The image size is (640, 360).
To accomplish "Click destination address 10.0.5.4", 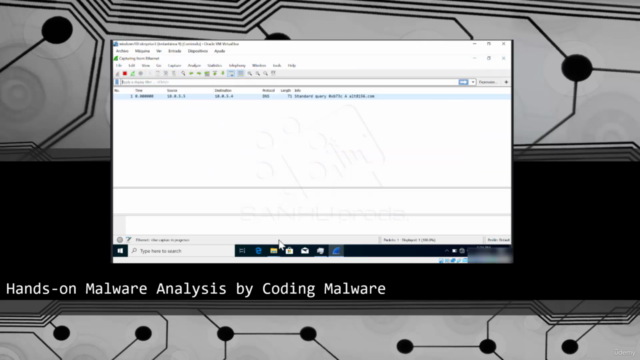I will coord(224,96).
